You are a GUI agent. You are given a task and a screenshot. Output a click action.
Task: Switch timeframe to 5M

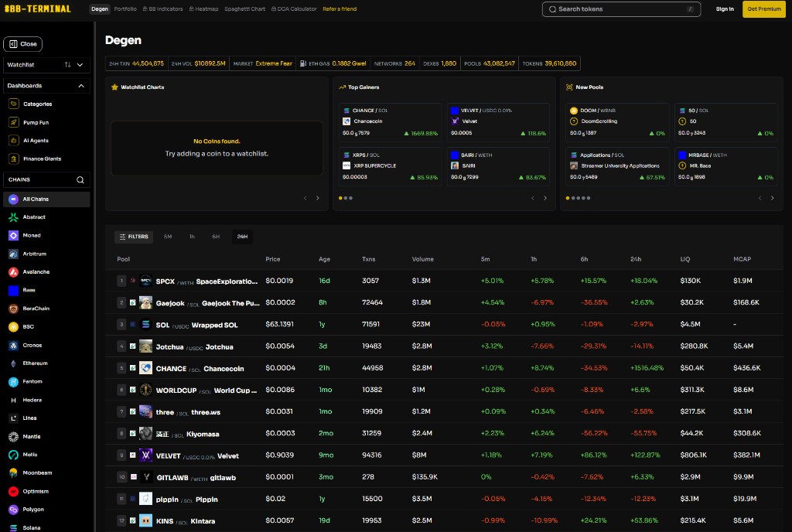[x=168, y=236]
